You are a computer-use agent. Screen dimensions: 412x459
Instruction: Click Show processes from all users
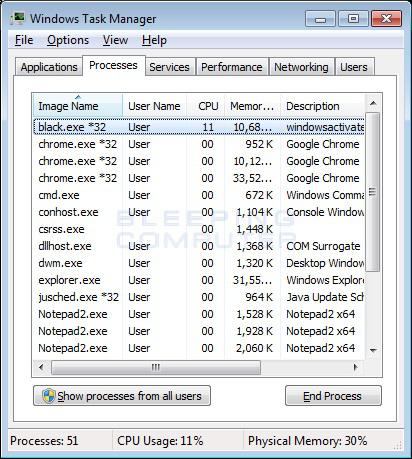(x=122, y=396)
